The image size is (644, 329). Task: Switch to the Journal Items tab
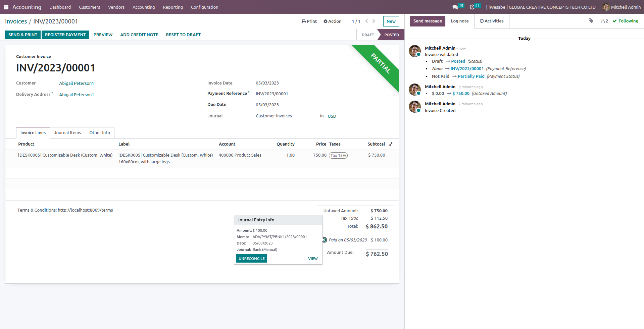(x=67, y=133)
